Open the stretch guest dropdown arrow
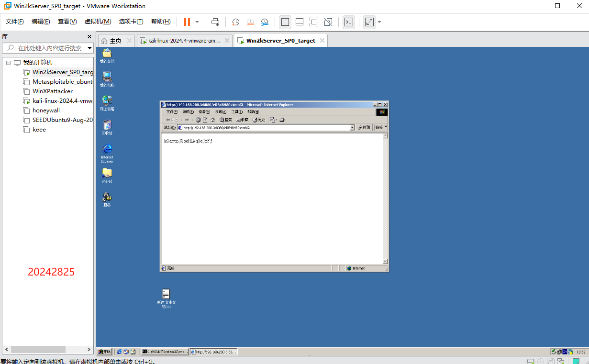Viewport: 589px width, 364px height. click(379, 22)
